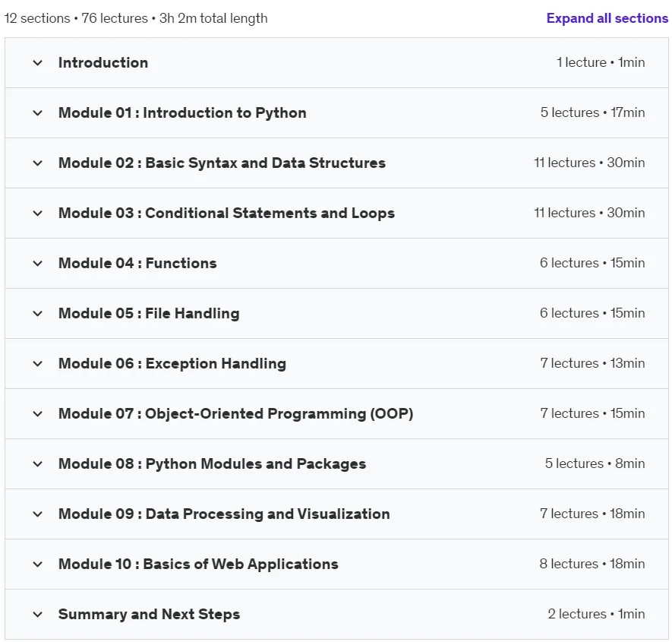Image resolution: width=672 pixels, height=642 pixels.
Task: Expand chevron for Module 05 File Handling
Action: coord(38,314)
